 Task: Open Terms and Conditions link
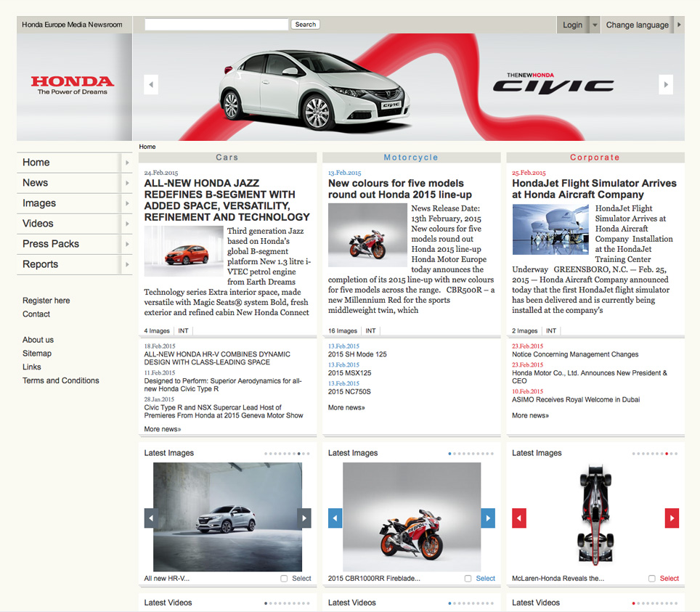61,380
